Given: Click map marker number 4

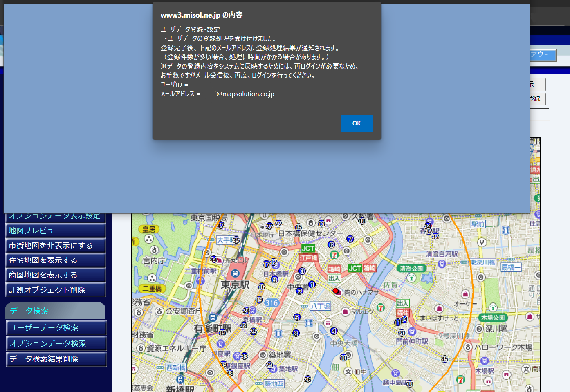Looking at the screenshot, I should [334, 331].
